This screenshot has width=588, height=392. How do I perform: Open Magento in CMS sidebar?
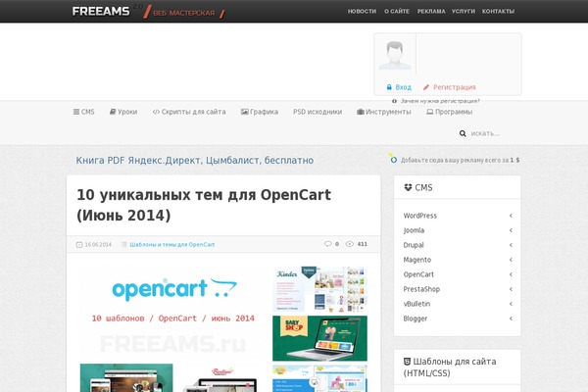tap(417, 260)
